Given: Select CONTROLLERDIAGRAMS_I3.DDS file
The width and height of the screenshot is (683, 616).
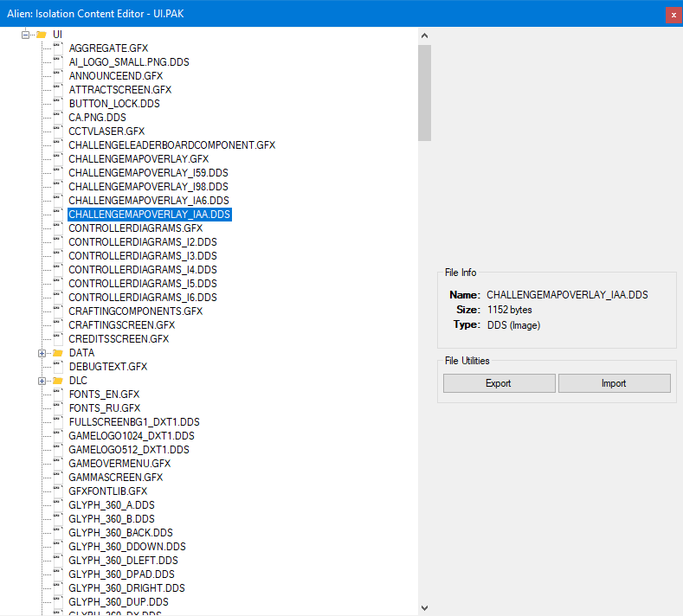Looking at the screenshot, I should (143, 256).
